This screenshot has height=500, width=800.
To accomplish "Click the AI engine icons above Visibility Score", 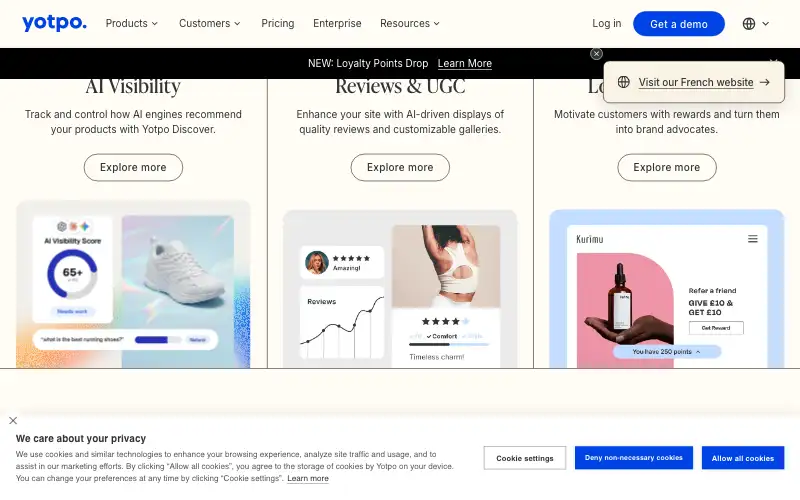I will [x=72, y=227].
